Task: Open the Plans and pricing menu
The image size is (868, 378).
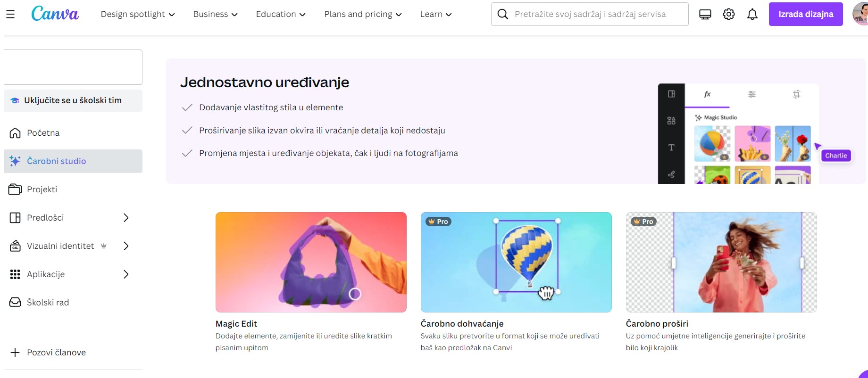Action: pos(363,14)
